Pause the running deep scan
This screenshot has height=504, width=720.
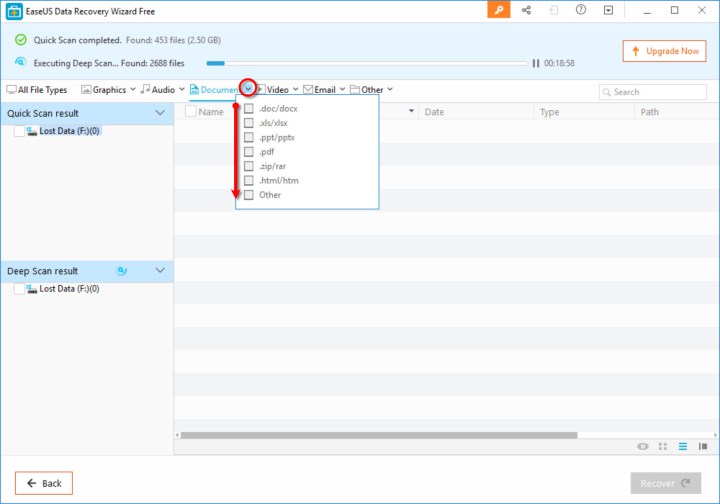point(536,63)
